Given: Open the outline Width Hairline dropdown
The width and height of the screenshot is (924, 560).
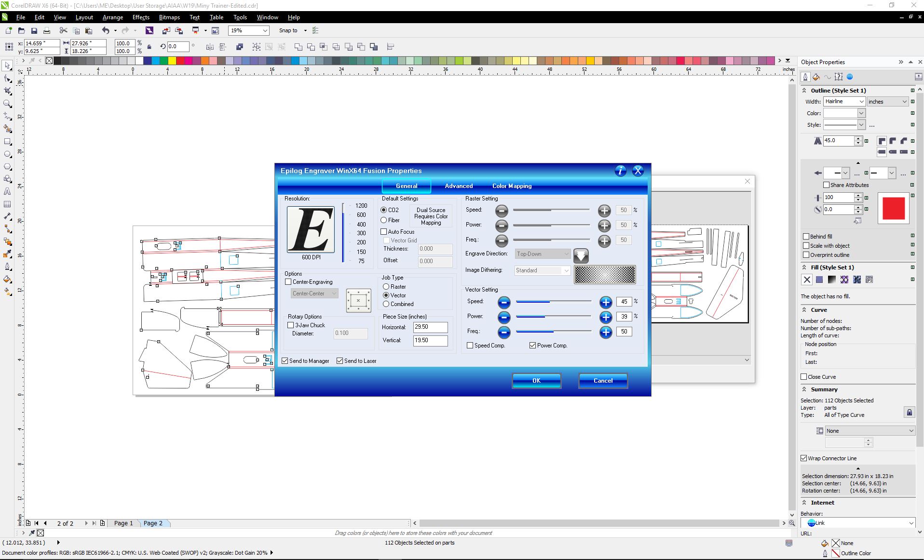Looking at the screenshot, I should (861, 102).
